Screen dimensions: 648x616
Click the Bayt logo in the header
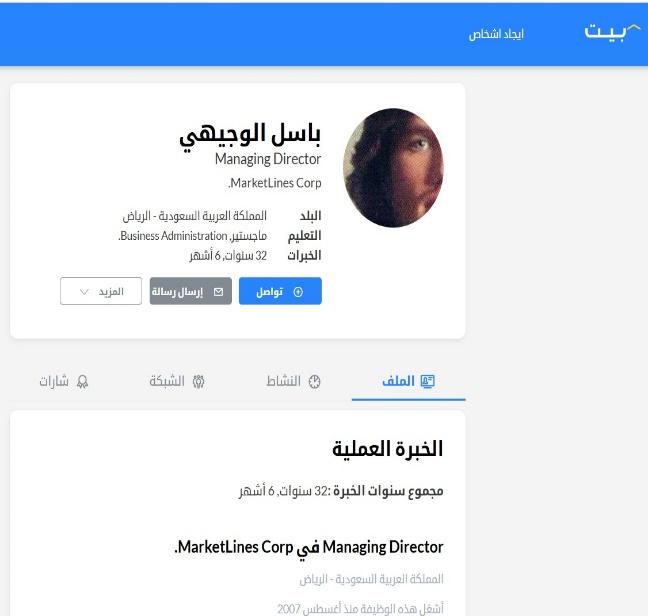tap(613, 32)
